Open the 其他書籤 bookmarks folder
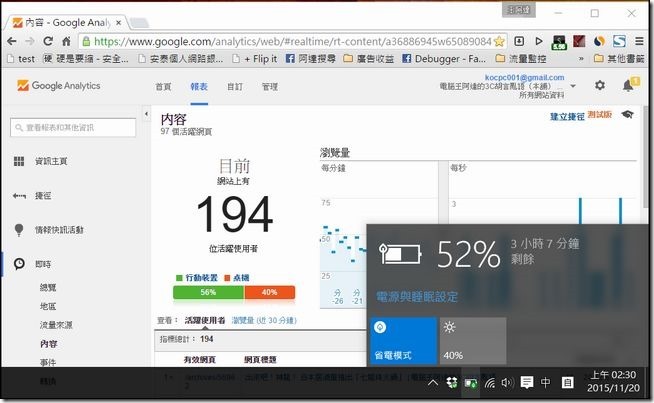 619,59
